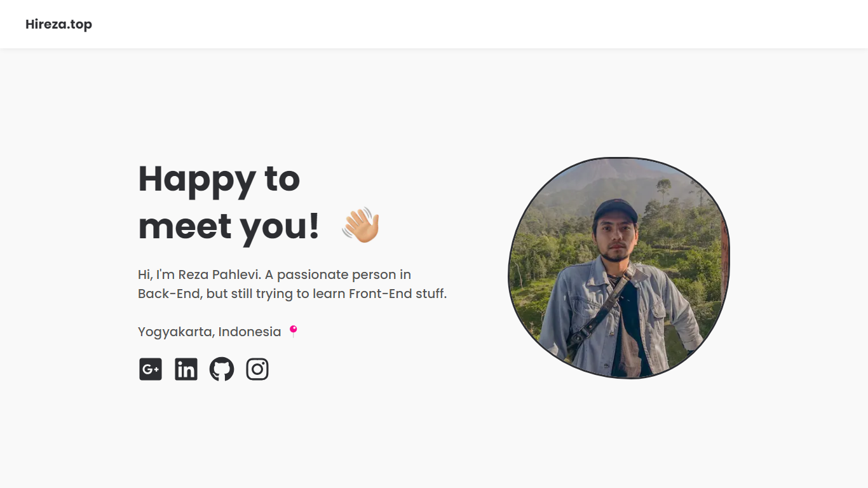Viewport: 868px width, 488px height.
Task: Click the "meet you!" heading text
Action: [x=229, y=226]
